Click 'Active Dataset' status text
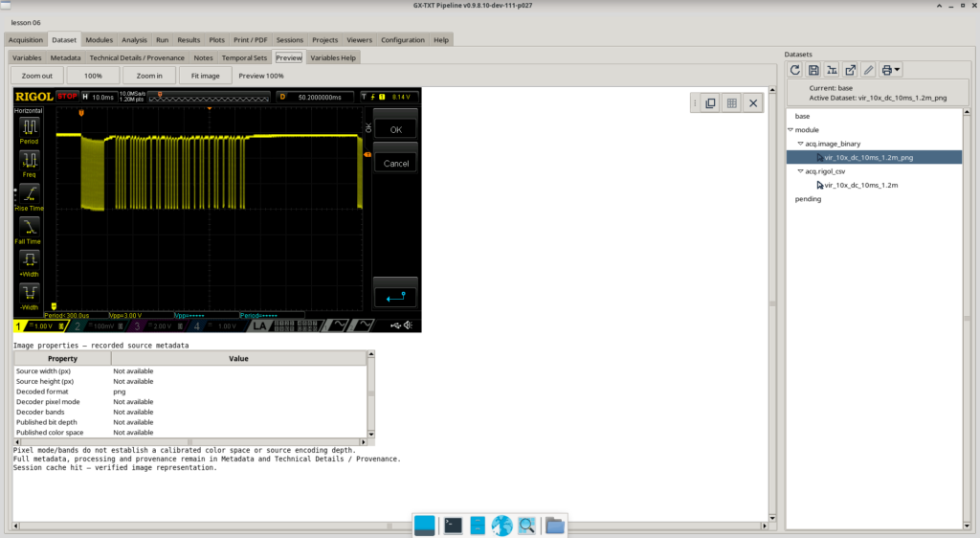Image resolution: width=980 pixels, height=538 pixels. coord(878,98)
